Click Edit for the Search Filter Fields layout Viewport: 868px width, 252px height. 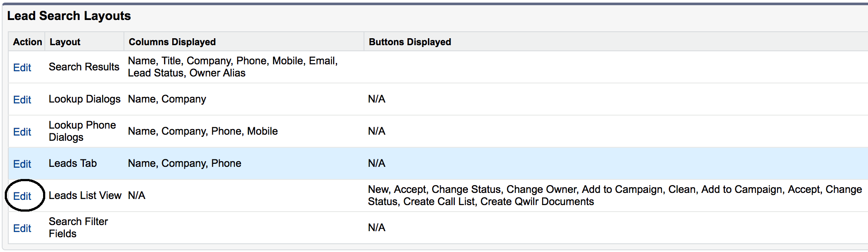click(x=22, y=228)
